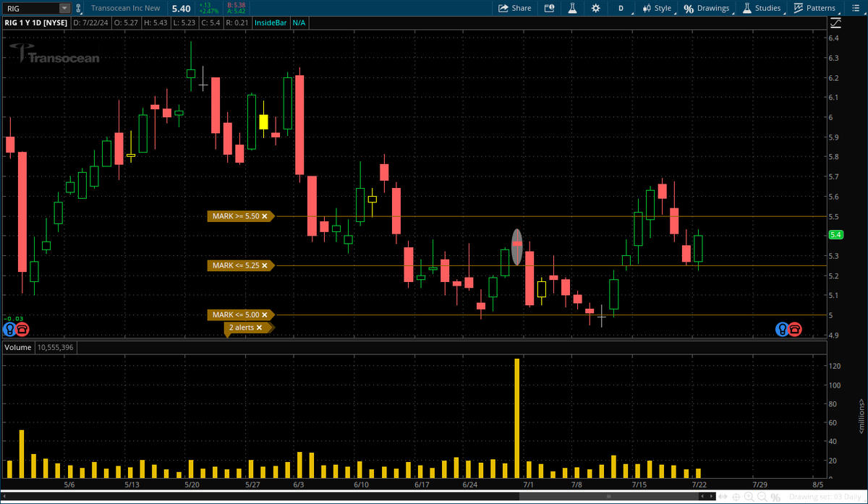
Task: Click the scrollbar right arrow
Action: coord(712,497)
